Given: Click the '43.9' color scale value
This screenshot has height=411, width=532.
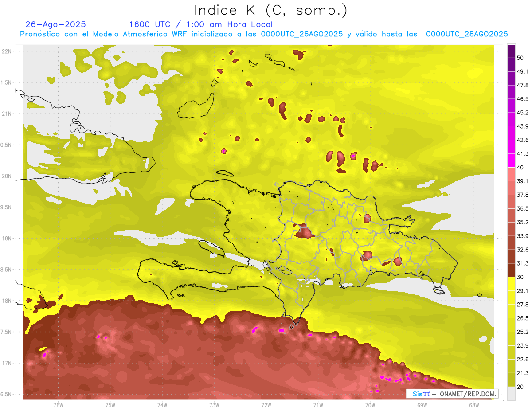Looking at the screenshot, I should pos(522,126).
